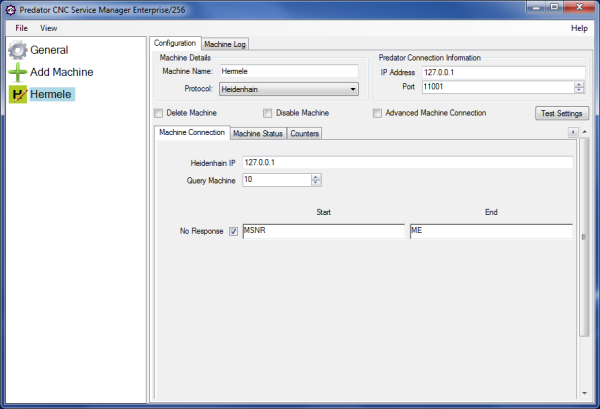Open the View menu

48,28
